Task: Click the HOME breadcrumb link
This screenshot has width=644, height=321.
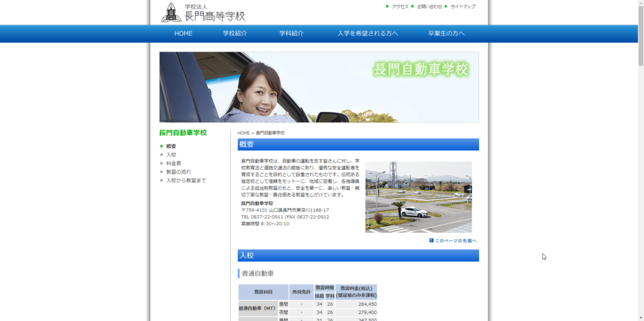Action: (x=243, y=133)
